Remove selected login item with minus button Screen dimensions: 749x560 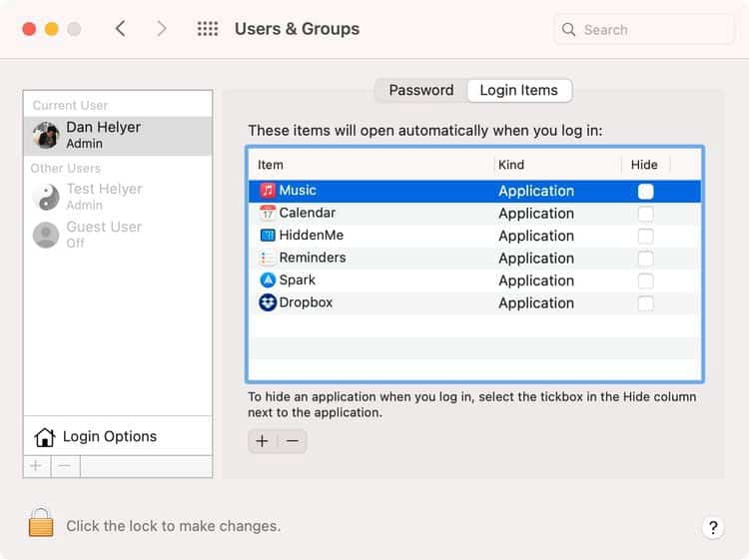point(293,441)
